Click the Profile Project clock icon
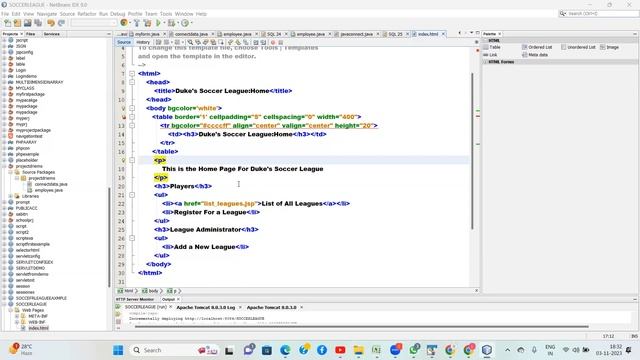640x360 pixels. (185, 23)
